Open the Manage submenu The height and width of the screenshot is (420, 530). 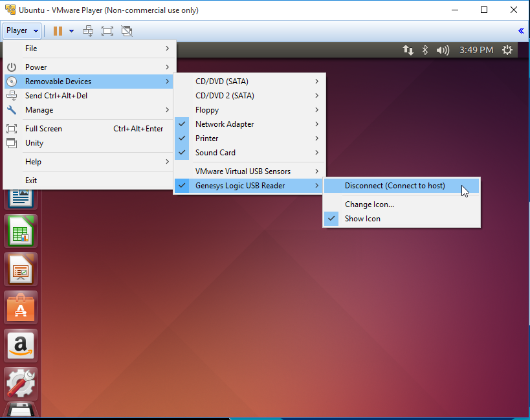coord(39,110)
